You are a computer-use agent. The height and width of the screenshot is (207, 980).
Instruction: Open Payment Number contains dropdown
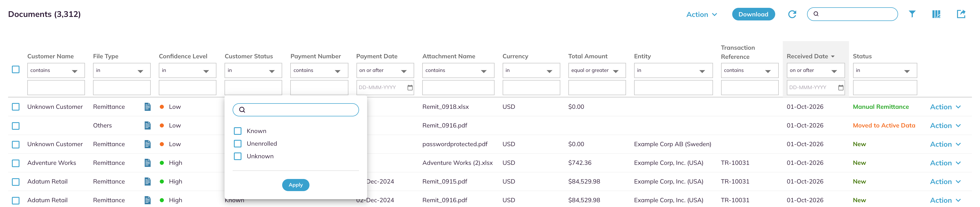pos(319,70)
